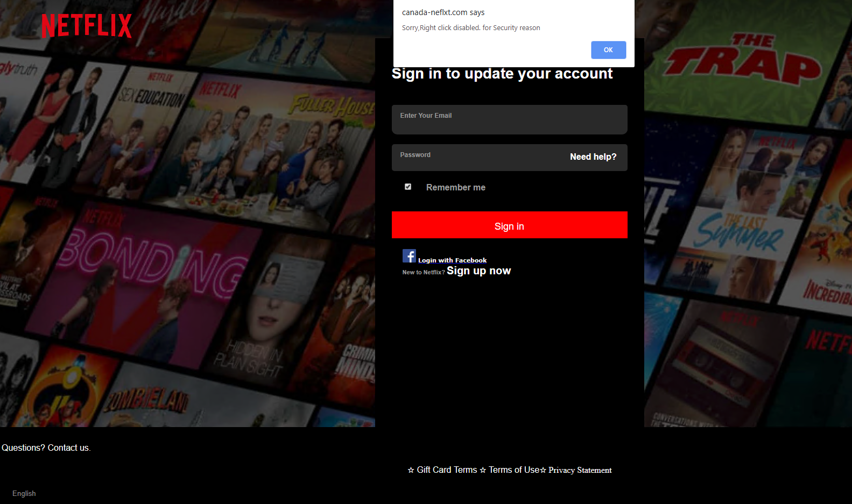The height and width of the screenshot is (504, 852).
Task: Open Terms of Use link
Action: pyautogui.click(x=514, y=470)
